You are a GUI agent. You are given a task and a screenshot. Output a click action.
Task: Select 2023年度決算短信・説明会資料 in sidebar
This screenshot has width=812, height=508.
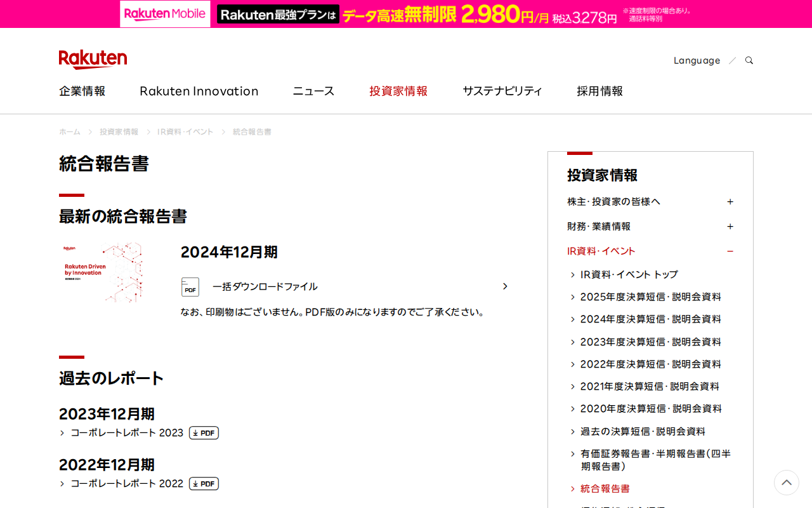click(651, 342)
